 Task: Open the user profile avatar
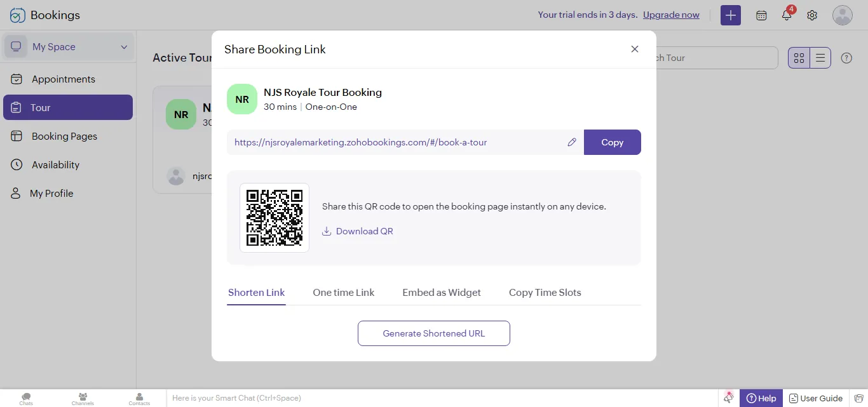pos(843,15)
